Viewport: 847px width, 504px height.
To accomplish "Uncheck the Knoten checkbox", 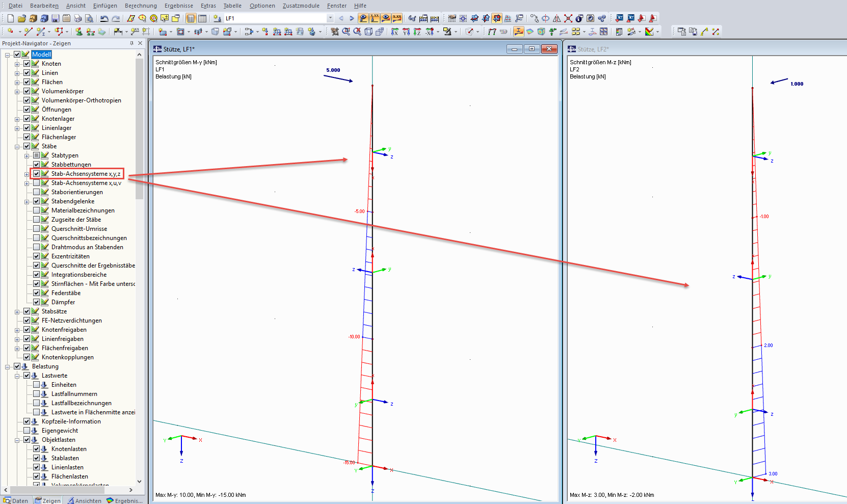I will tap(27, 64).
